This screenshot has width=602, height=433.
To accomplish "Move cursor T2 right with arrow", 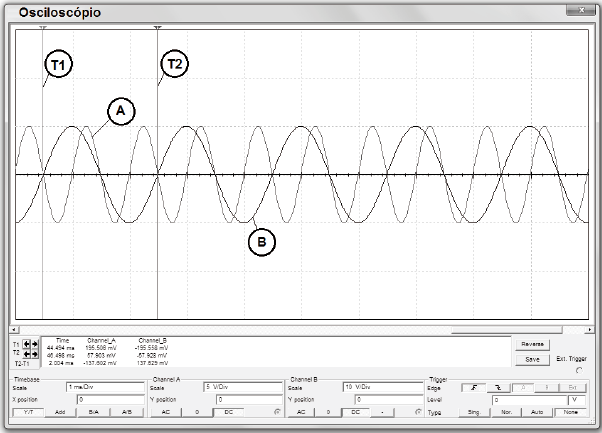I will pyautogui.click(x=34, y=353).
